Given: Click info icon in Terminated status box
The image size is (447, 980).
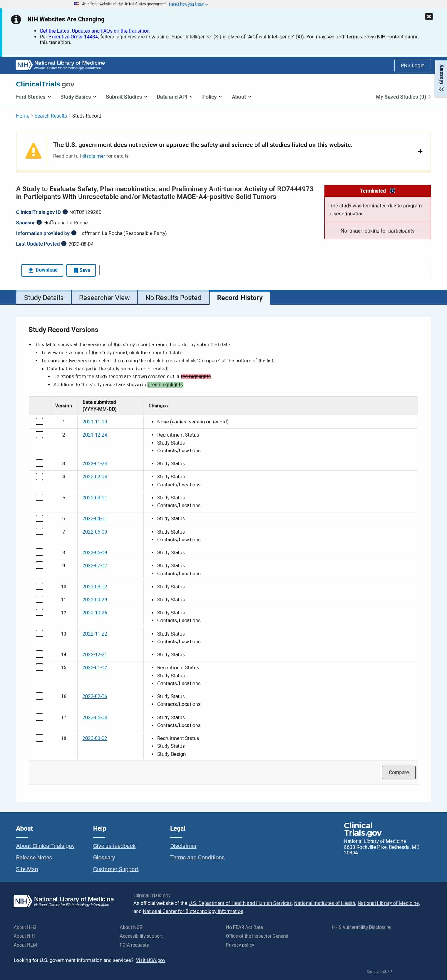Looking at the screenshot, I should click(392, 191).
